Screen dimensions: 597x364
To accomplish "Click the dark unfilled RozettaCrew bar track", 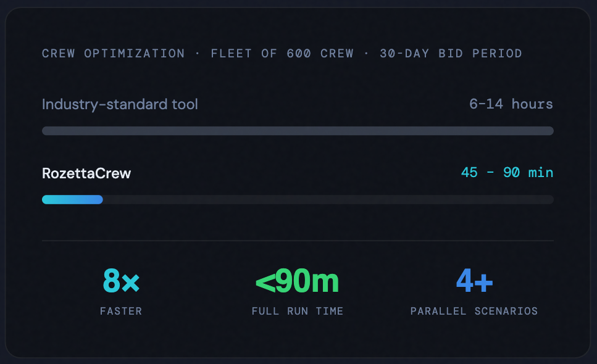I will point(327,199).
